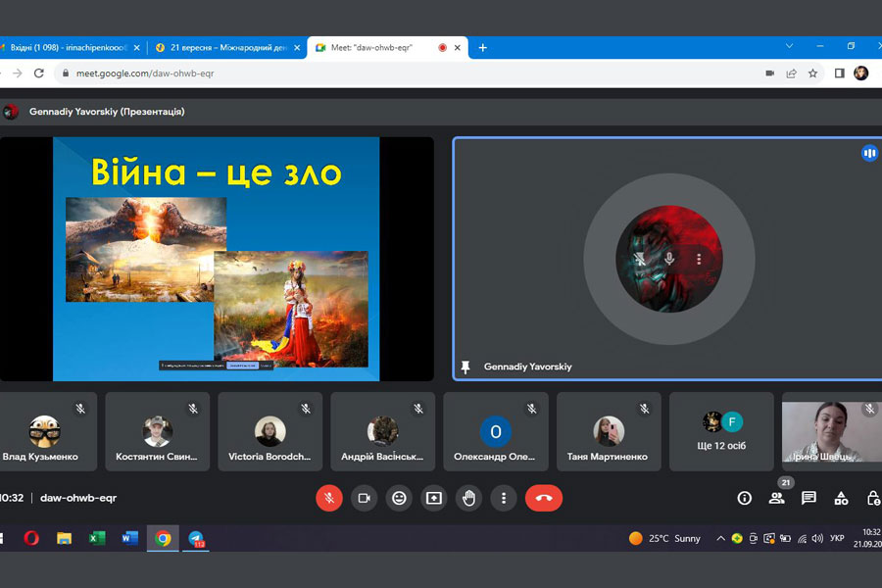The width and height of the screenshot is (882, 588).
Task: Bookmark this page with the star icon
Action: (812, 73)
